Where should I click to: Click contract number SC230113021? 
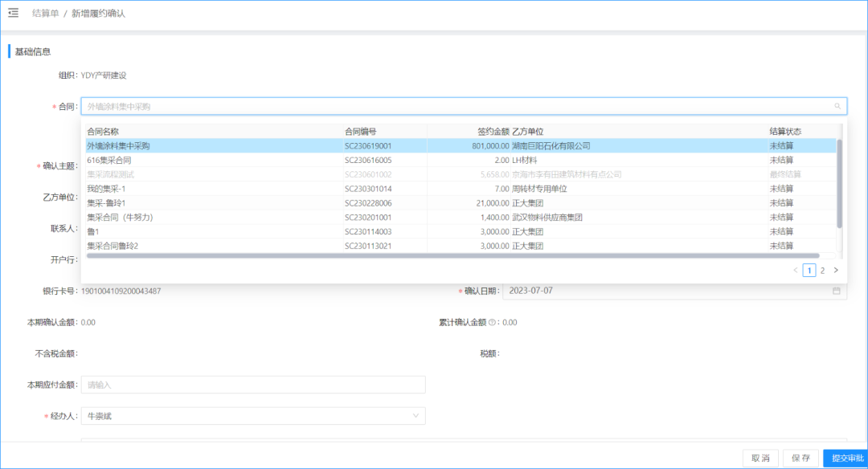coord(368,246)
